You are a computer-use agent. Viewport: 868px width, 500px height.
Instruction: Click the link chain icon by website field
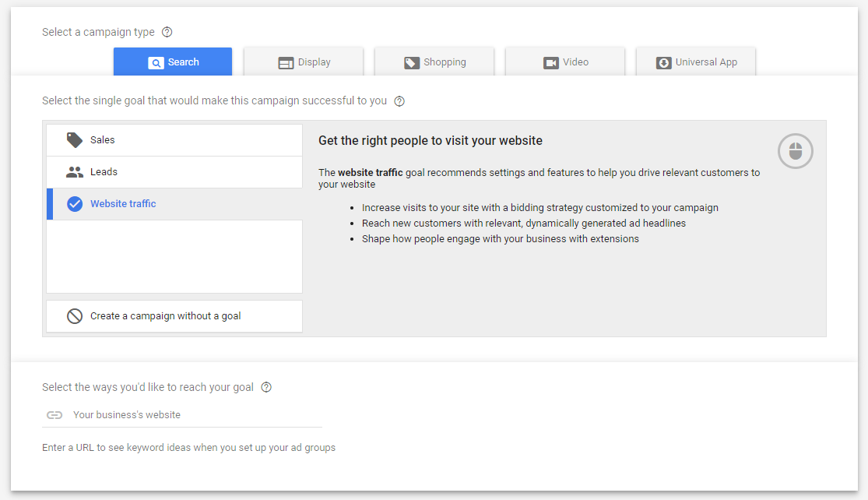coord(54,415)
